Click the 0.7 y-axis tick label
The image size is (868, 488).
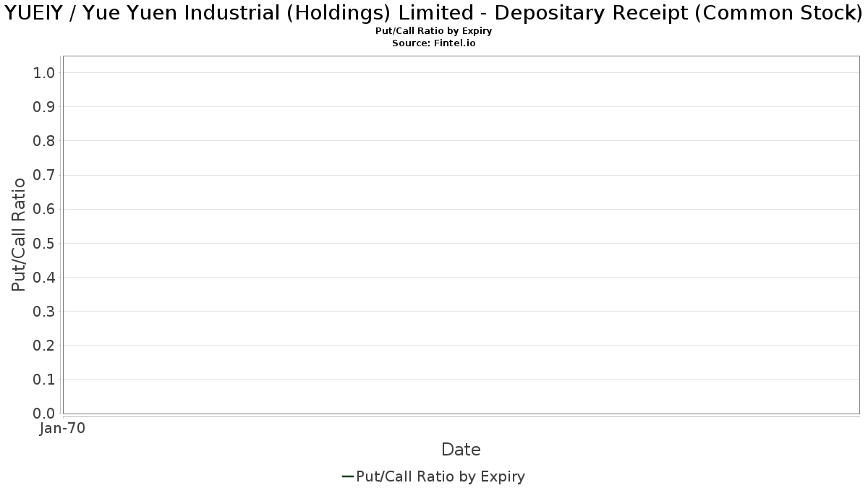click(44, 175)
